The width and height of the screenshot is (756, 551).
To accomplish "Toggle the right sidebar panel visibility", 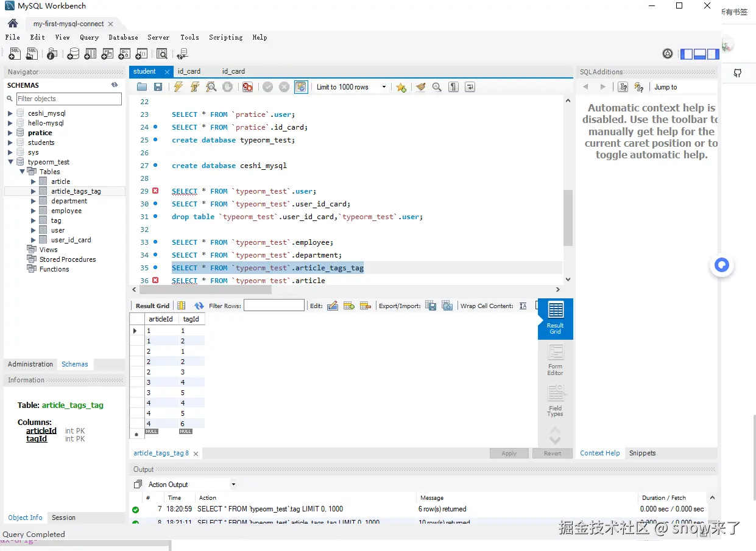I will click(713, 54).
